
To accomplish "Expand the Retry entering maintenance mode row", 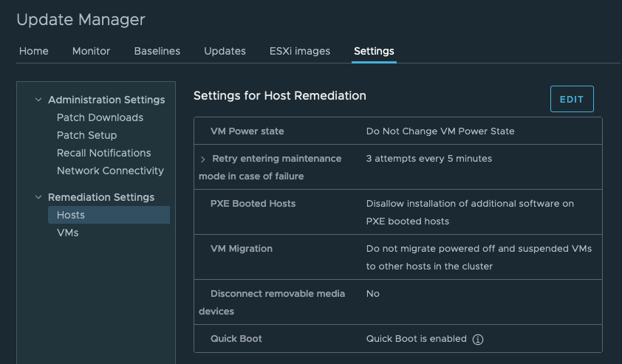I will [203, 159].
